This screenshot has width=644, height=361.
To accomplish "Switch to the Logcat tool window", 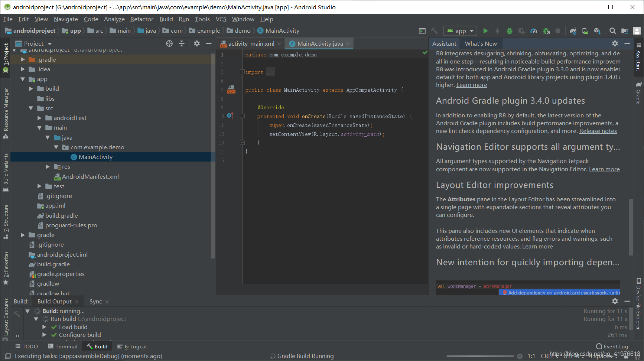I will 136,346.
